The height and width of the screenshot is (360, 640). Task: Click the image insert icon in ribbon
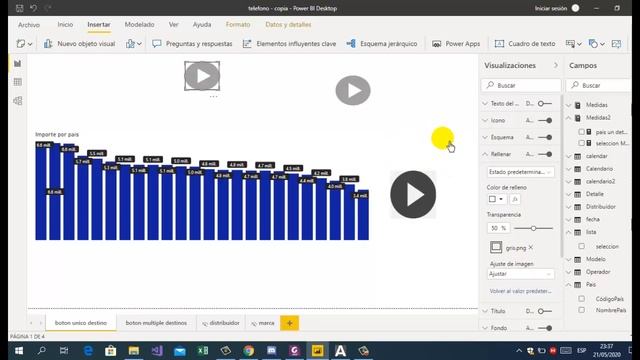click(616, 44)
